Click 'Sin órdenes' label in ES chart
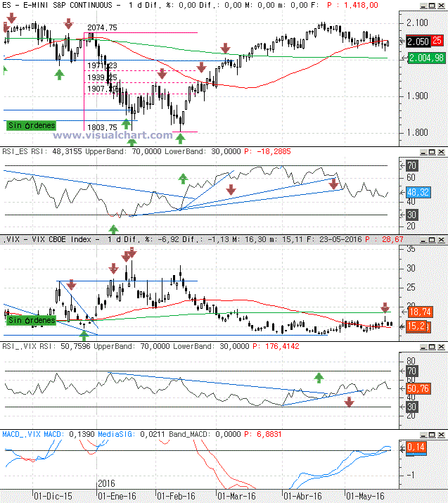Viewport: 448px width, 503px height. coord(31,125)
